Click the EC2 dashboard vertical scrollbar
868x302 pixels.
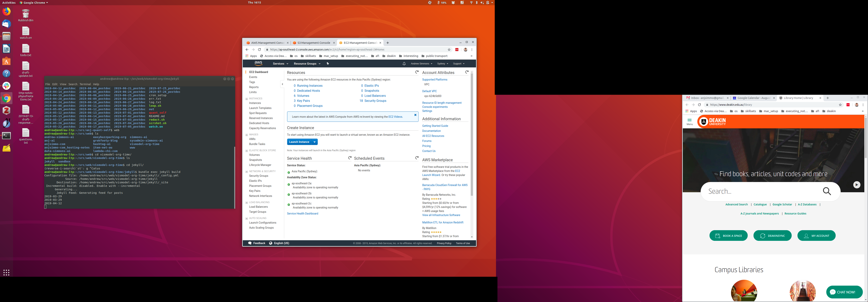pyautogui.click(x=472, y=135)
